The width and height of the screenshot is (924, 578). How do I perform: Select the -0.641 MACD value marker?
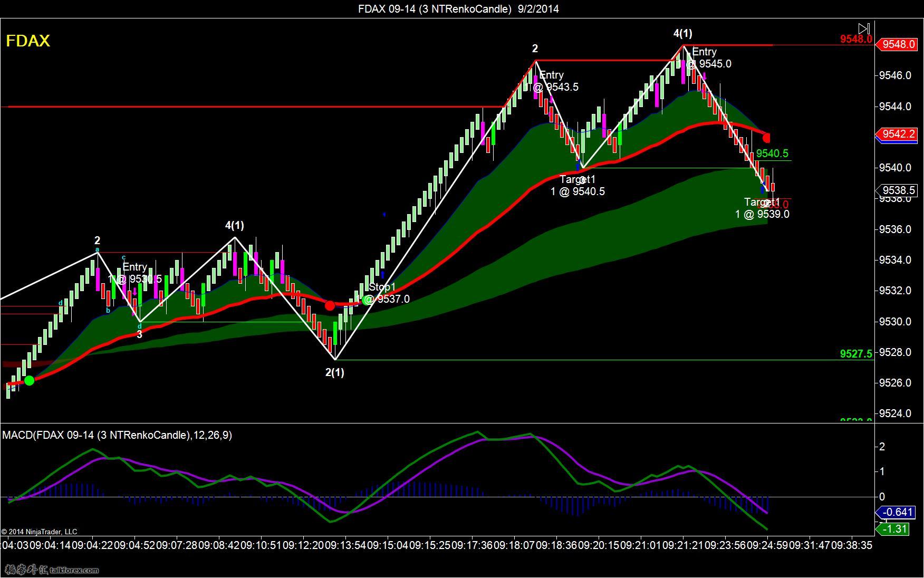pyautogui.click(x=896, y=512)
